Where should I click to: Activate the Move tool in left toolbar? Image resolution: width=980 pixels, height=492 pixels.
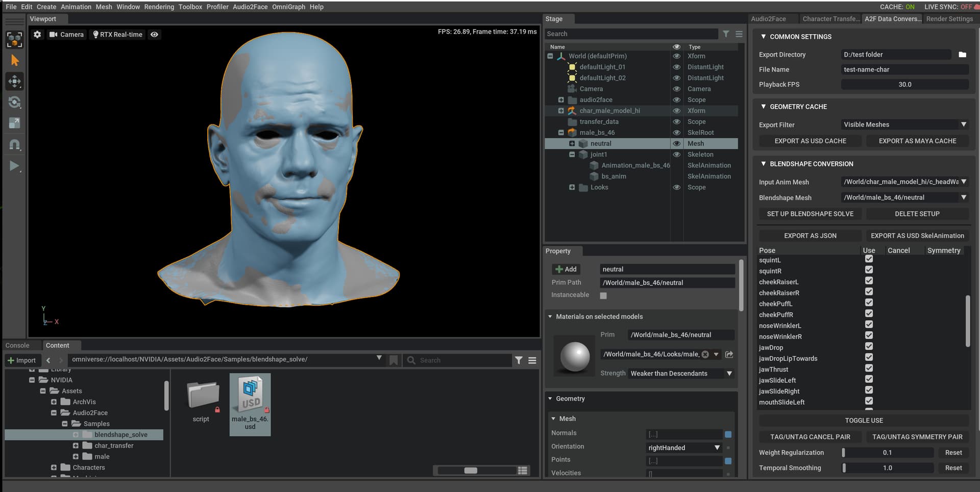click(15, 81)
